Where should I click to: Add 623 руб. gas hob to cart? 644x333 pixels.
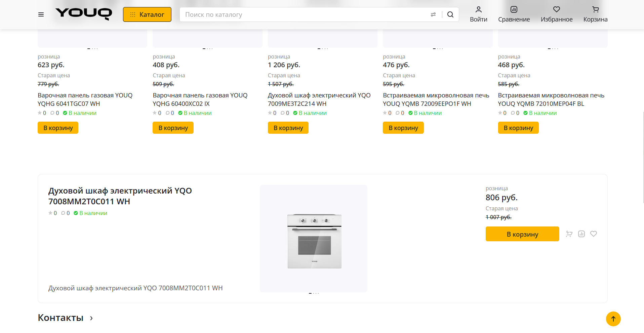tap(58, 128)
